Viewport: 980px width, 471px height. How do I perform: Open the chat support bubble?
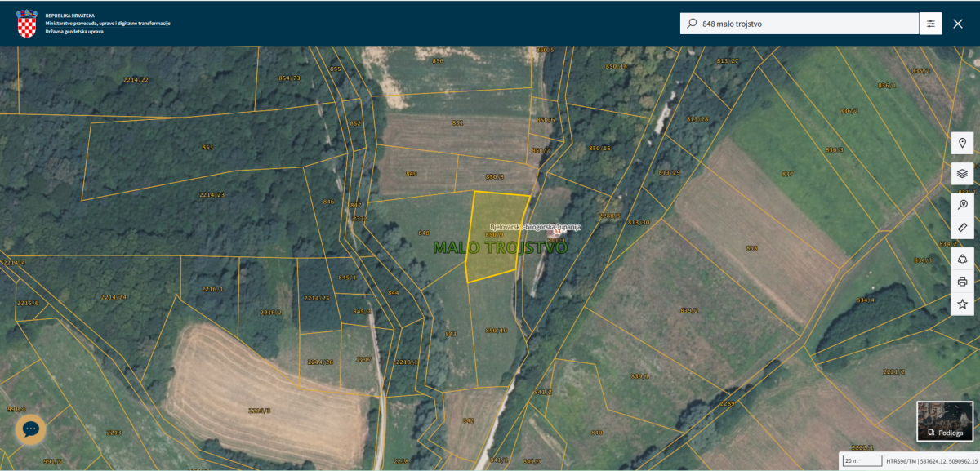(x=30, y=429)
